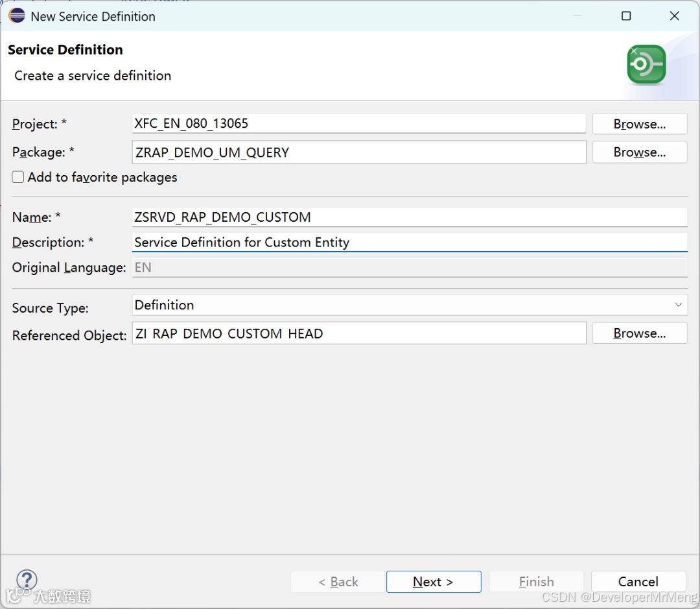Maximize the New Service Definition dialog
Image resolution: width=700 pixels, height=609 pixels.
click(626, 16)
